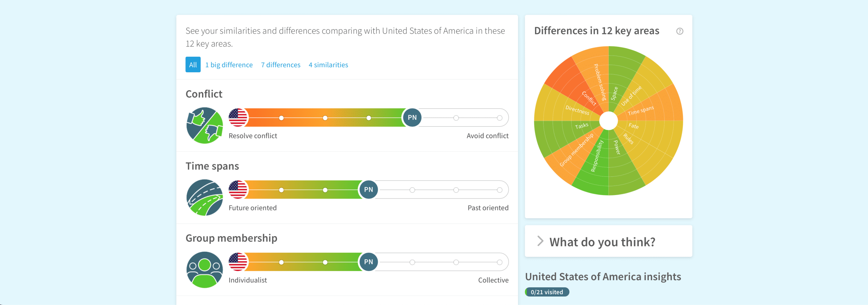Show the 1 big difference filter
The image size is (868, 305).
[229, 65]
